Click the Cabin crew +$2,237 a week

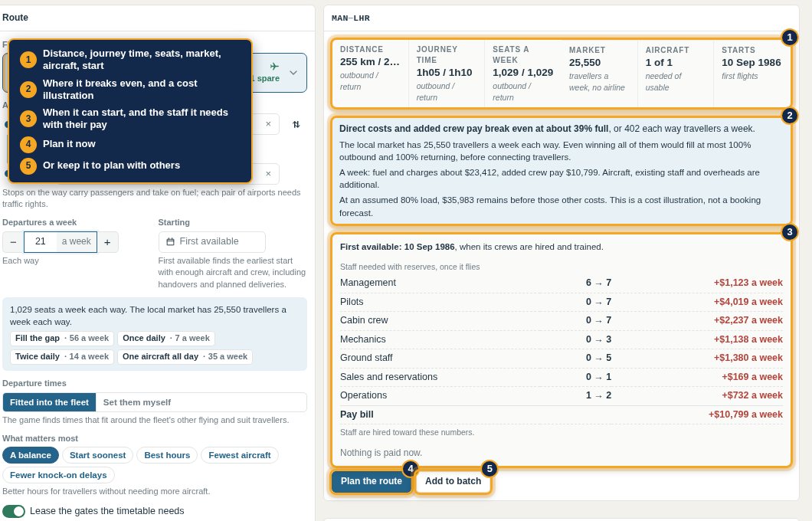click(x=748, y=320)
